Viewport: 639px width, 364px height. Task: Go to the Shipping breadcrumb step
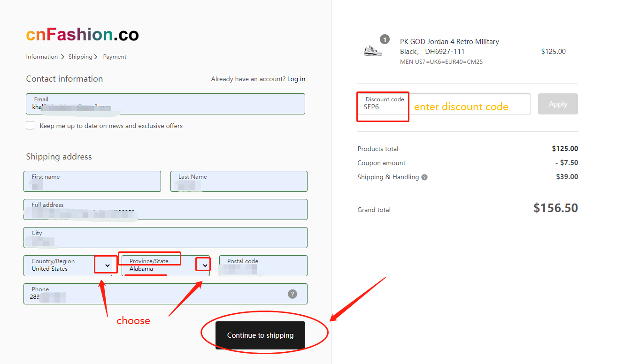click(80, 57)
